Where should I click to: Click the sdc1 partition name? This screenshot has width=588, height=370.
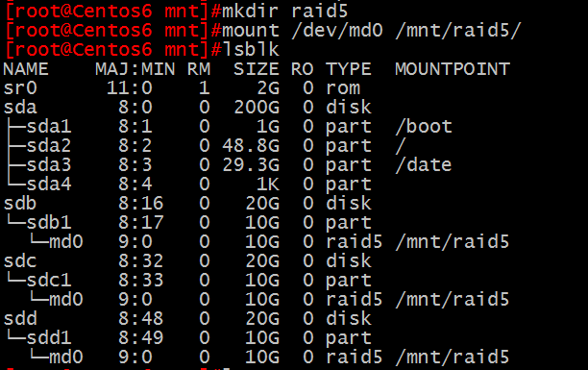coord(49,280)
